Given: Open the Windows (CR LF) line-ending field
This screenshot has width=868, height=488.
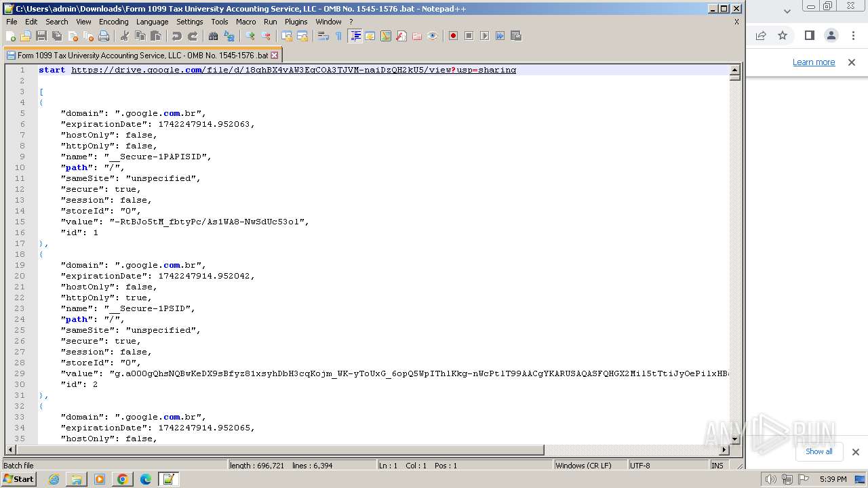Looking at the screenshot, I should pyautogui.click(x=590, y=466).
